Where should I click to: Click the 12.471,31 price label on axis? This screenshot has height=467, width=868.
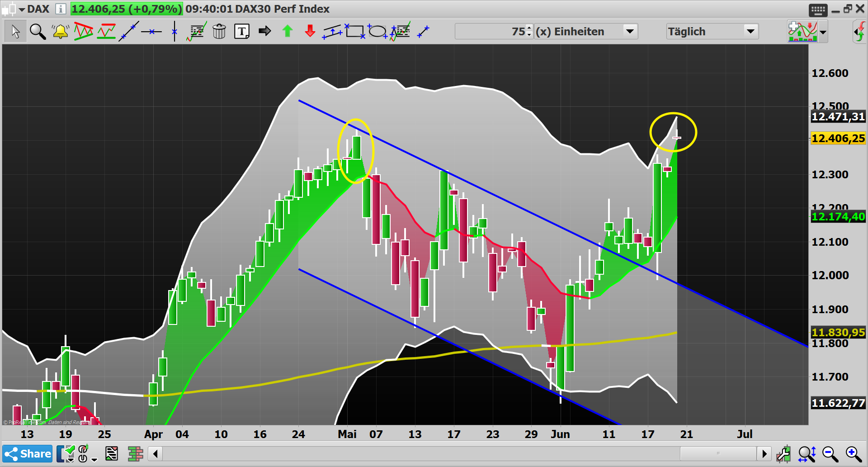tap(838, 117)
